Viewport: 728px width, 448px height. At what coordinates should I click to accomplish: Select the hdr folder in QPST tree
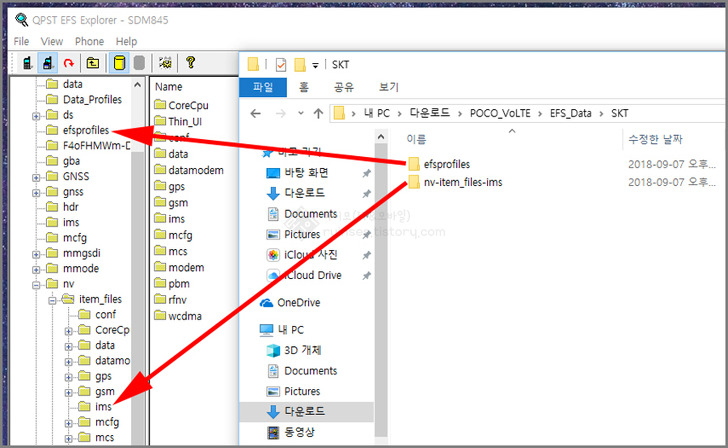pyautogui.click(x=71, y=207)
